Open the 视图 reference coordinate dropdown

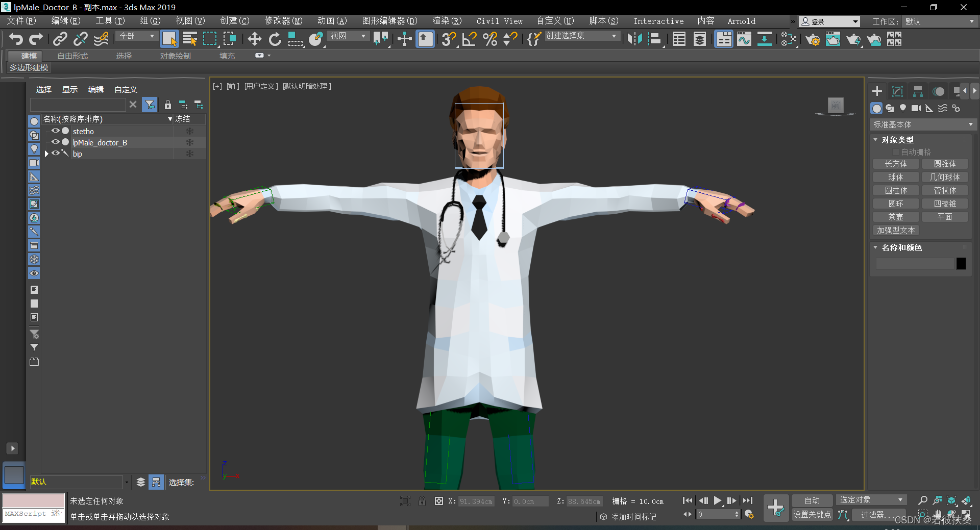[x=348, y=36]
